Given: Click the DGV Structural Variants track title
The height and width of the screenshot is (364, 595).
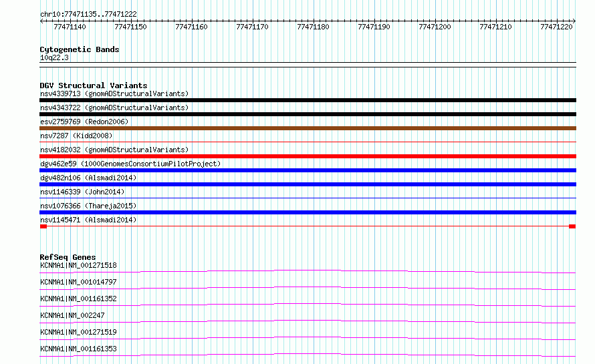Looking at the screenshot, I should tap(94, 85).
